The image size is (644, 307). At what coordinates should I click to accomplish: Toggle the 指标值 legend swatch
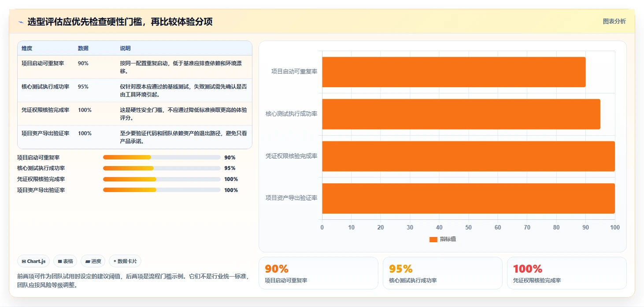(x=433, y=239)
